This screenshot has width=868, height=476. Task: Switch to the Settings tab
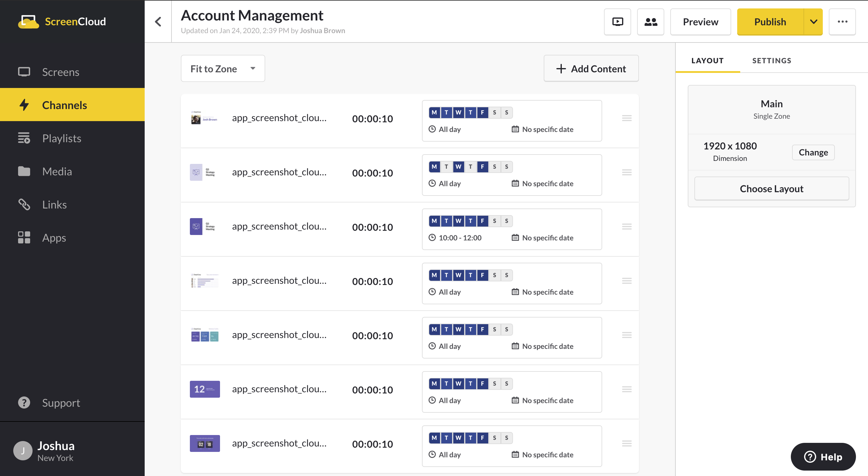(771, 61)
